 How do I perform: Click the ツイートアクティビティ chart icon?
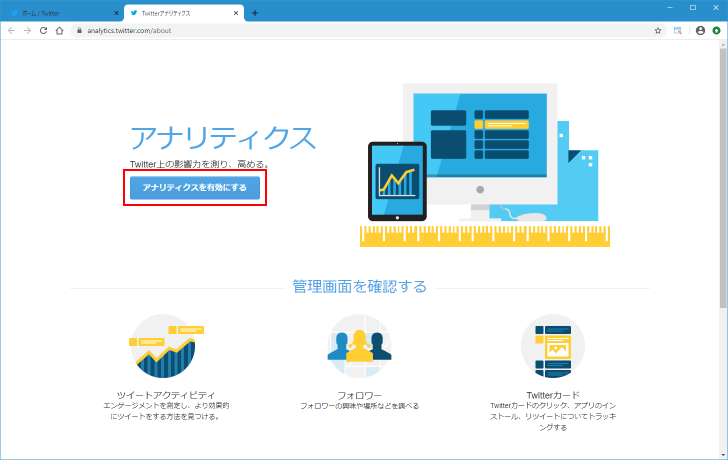pos(166,346)
